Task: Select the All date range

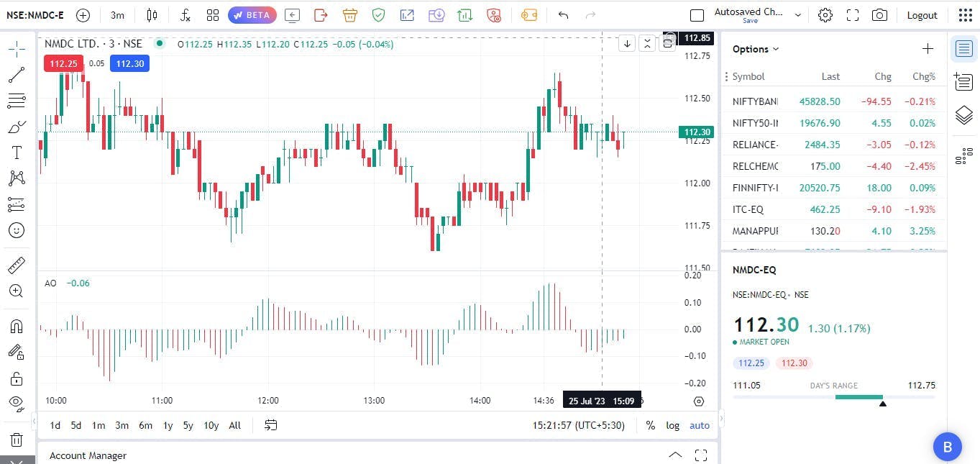Action: pos(234,425)
